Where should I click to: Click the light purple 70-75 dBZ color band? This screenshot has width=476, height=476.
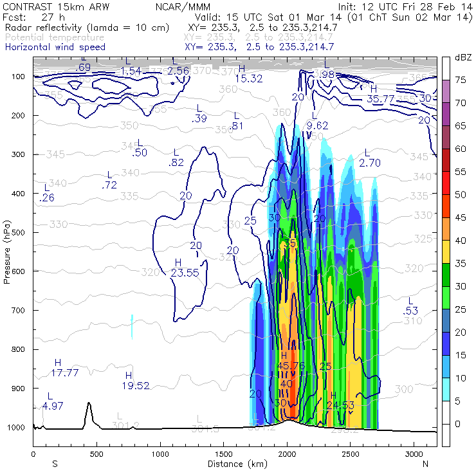point(446,91)
